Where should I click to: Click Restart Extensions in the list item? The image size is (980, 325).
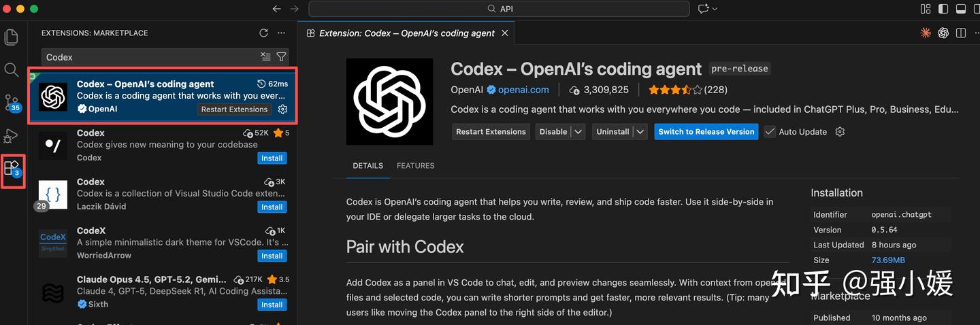click(x=234, y=109)
